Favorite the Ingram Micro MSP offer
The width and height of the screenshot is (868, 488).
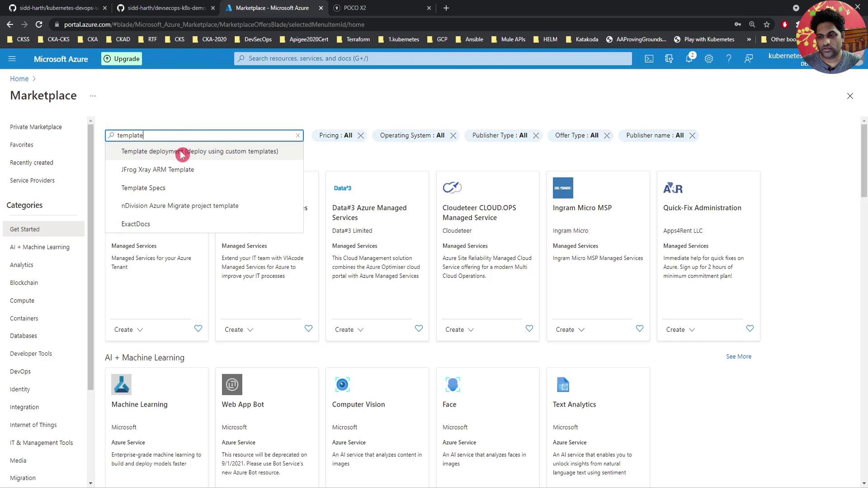click(640, 328)
